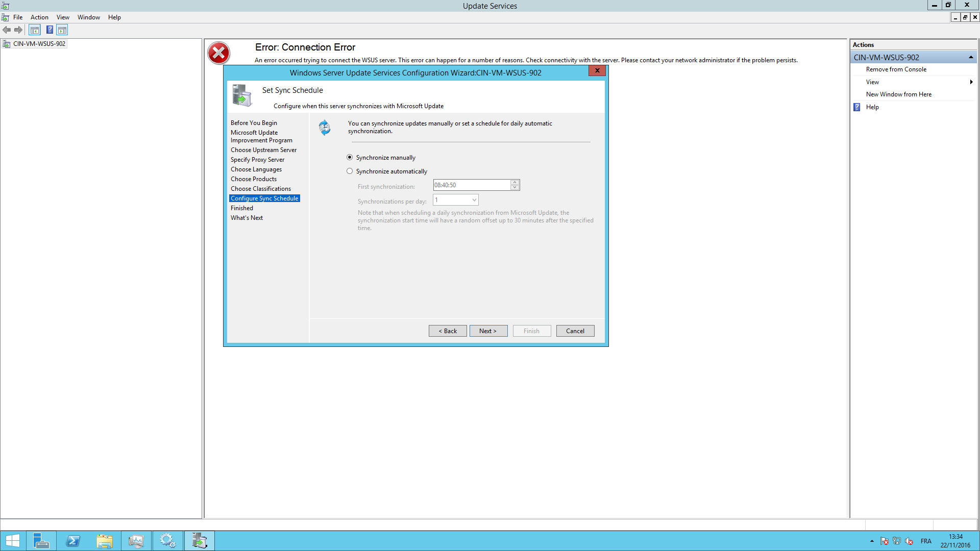
Task: Go to Microsoft Update Improvement Program step
Action: coord(261,136)
